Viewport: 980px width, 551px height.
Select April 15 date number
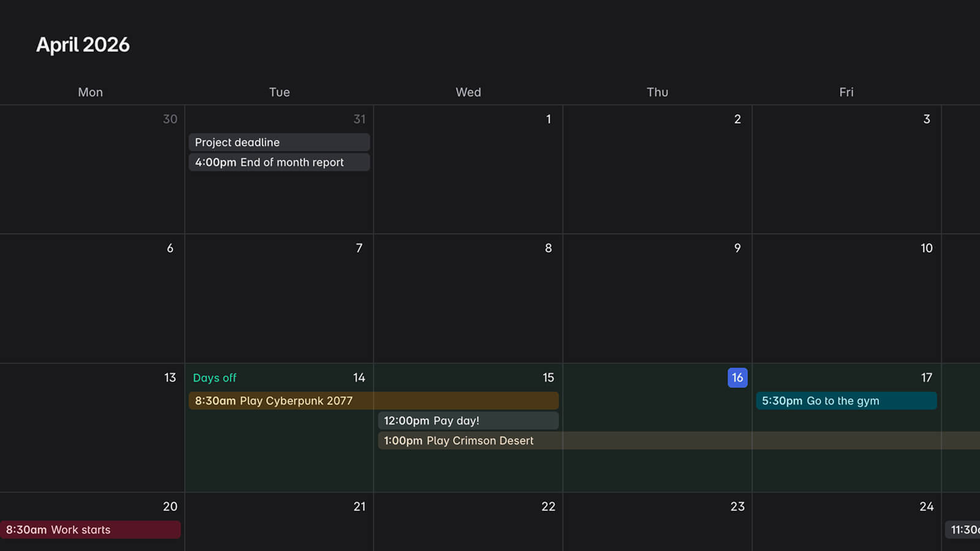pos(549,378)
